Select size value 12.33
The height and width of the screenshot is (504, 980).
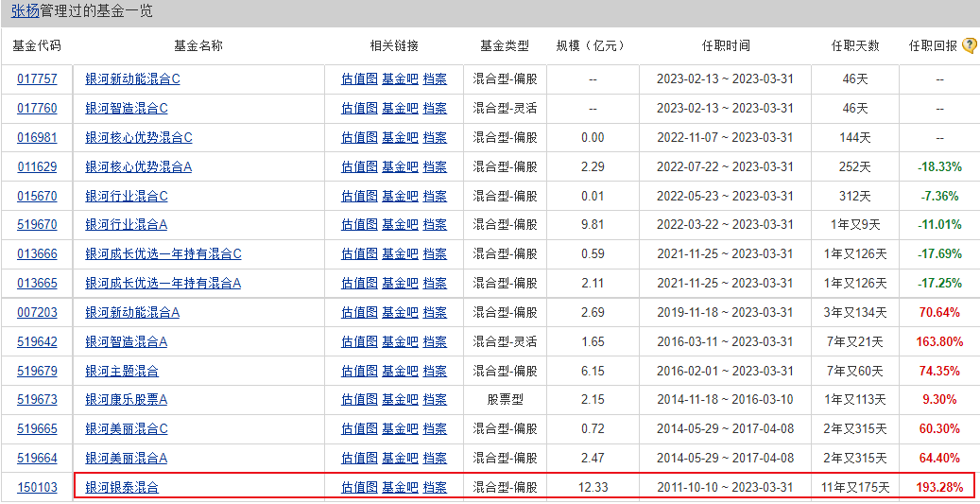pyautogui.click(x=593, y=486)
